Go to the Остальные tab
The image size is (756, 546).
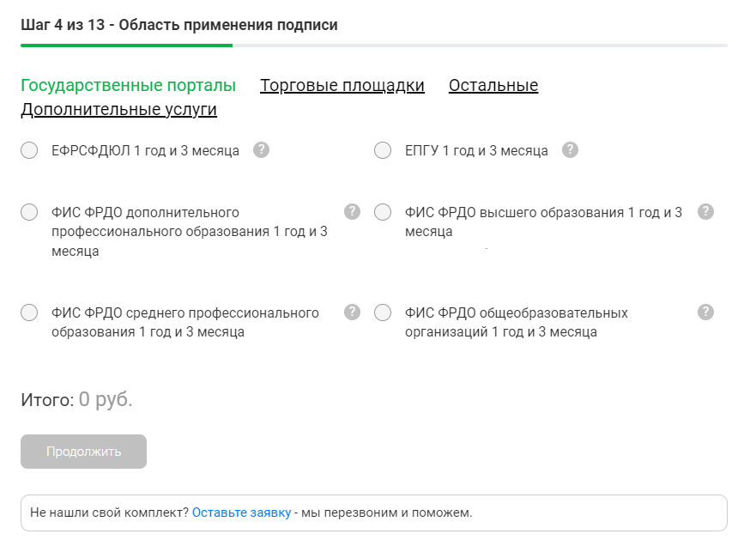coord(493,86)
